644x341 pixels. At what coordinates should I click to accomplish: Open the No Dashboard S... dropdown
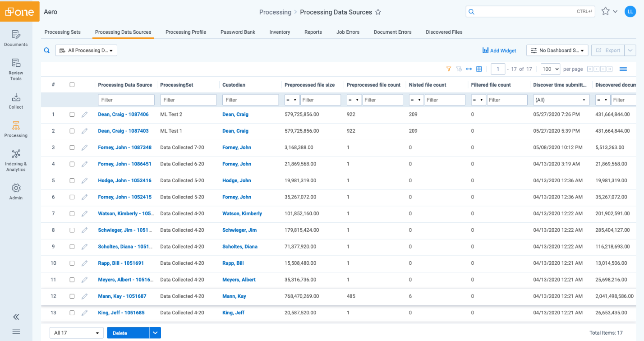point(557,51)
